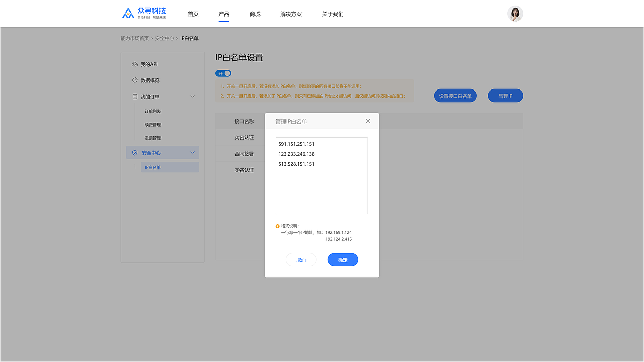Click inside the IP address text area
Screen dimensions: 644x362
321,176
